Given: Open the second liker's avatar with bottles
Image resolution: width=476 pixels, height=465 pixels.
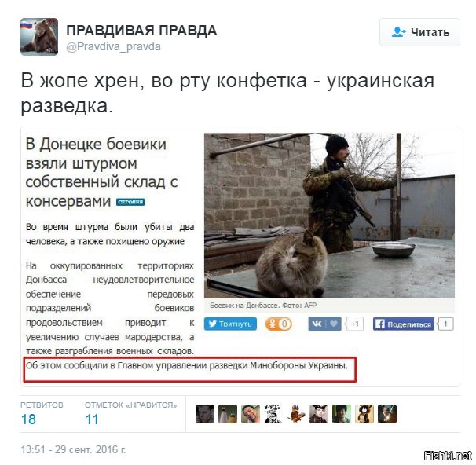Looking at the screenshot, I should click(228, 414).
